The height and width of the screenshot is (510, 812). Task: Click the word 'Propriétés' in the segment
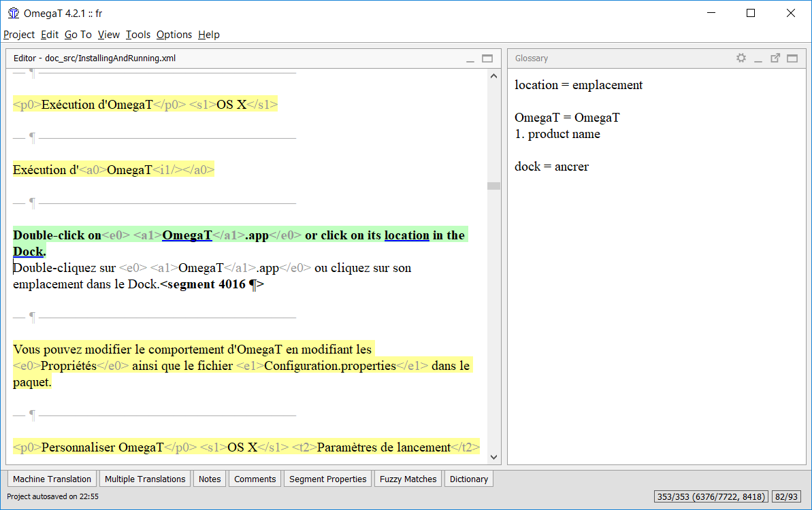[x=69, y=366]
